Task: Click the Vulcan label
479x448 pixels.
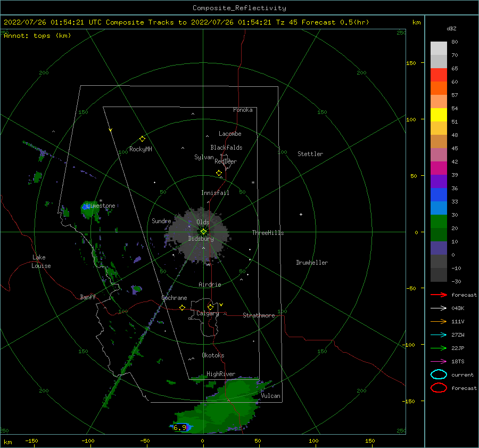Action: 270,396
